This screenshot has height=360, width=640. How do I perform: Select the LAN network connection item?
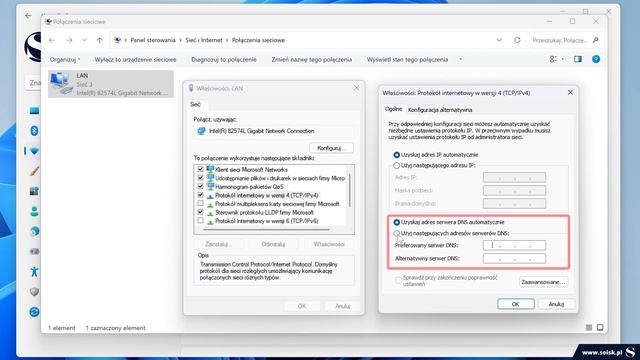coord(111,84)
